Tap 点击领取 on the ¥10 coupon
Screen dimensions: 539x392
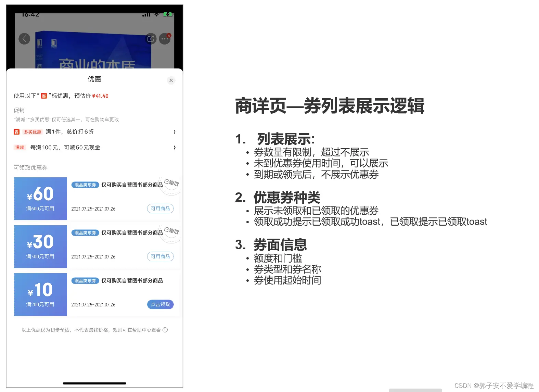[161, 304]
